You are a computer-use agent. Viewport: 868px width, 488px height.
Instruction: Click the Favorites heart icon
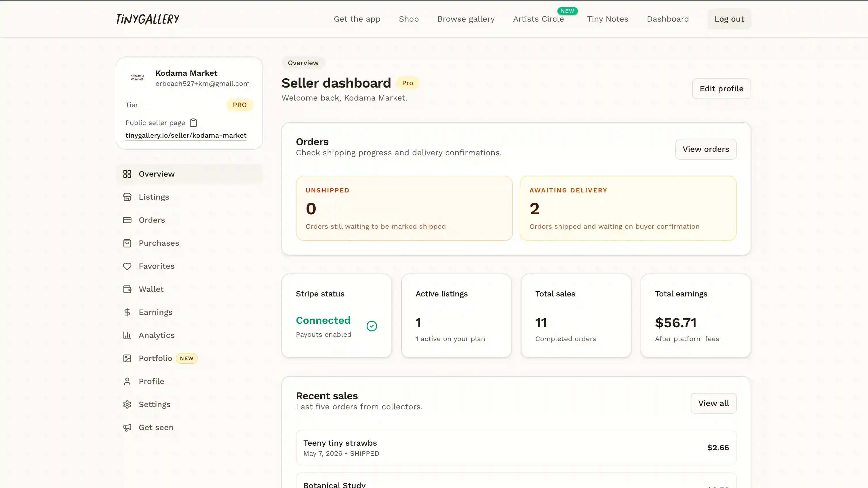pos(127,266)
